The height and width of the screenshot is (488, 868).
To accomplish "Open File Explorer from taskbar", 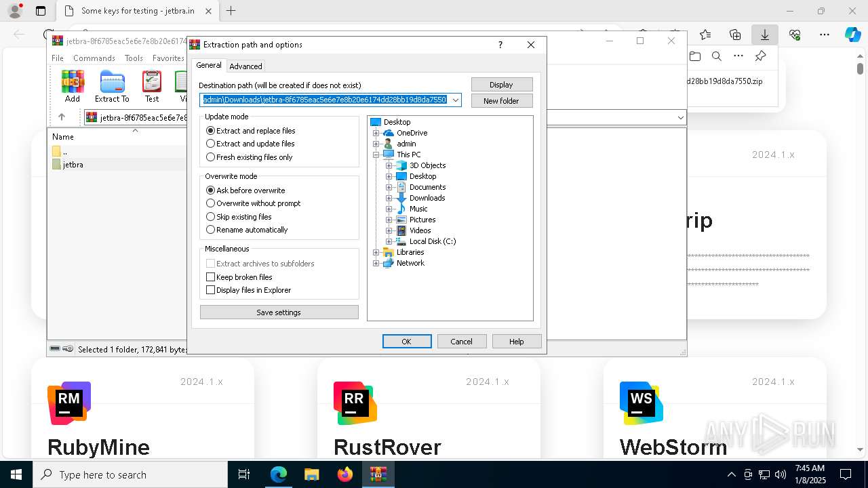I will click(x=312, y=474).
